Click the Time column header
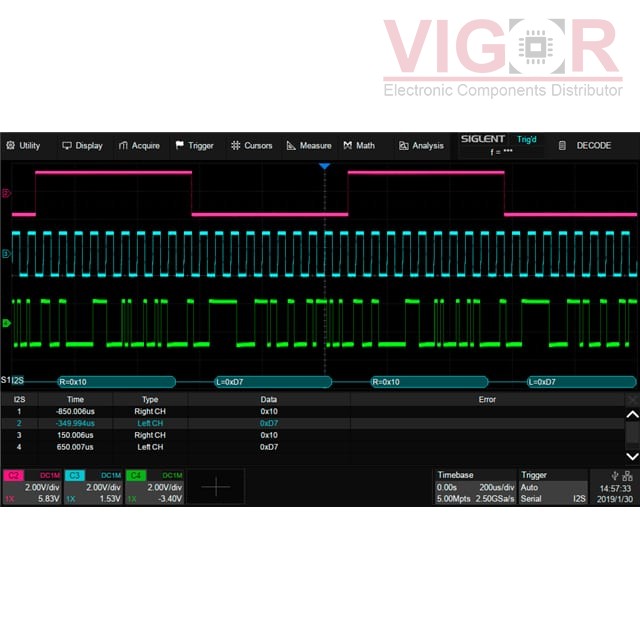640x640 pixels. pyautogui.click(x=76, y=400)
